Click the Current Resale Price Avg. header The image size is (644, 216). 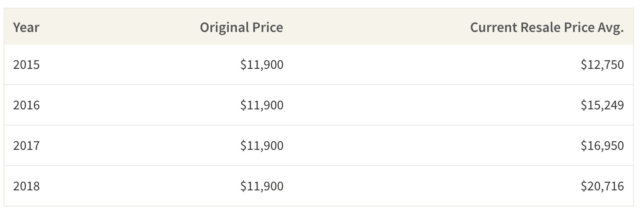point(547,27)
